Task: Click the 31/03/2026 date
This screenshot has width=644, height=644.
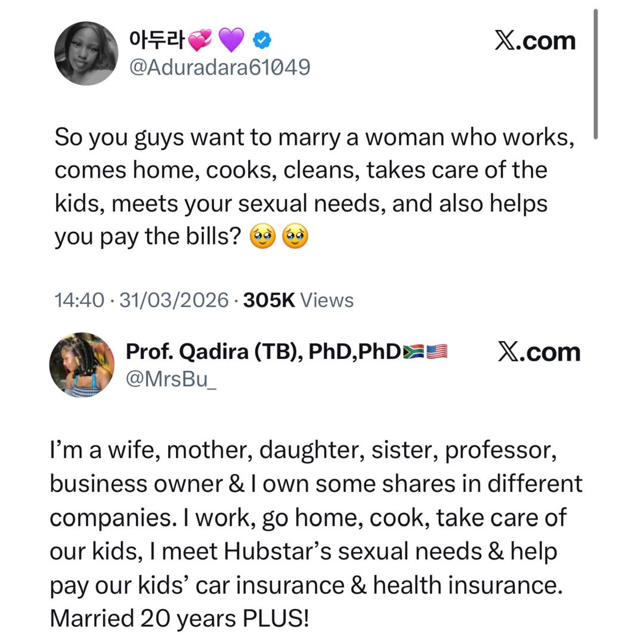Action: (x=174, y=300)
